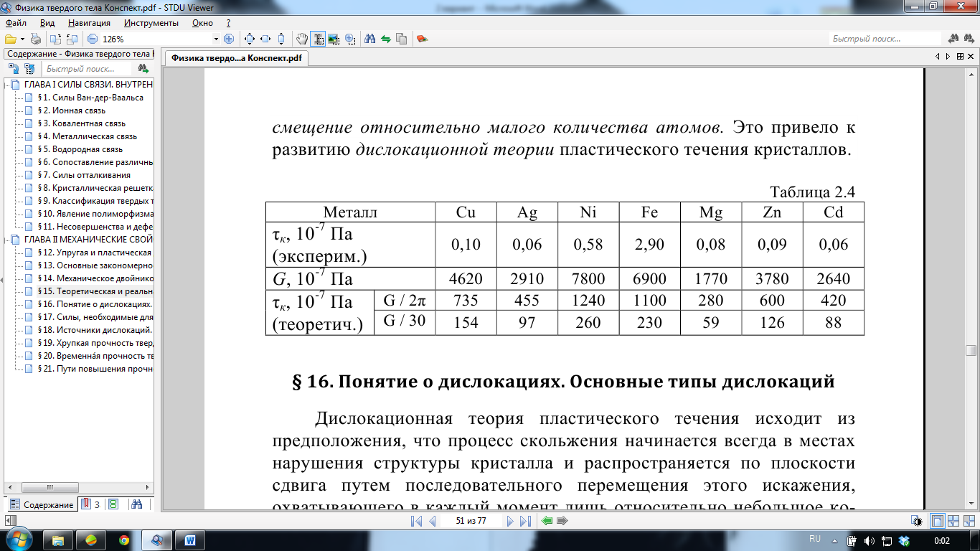Click the contents panel search binoculars icon
This screenshot has height=551, width=980.
[x=143, y=69]
